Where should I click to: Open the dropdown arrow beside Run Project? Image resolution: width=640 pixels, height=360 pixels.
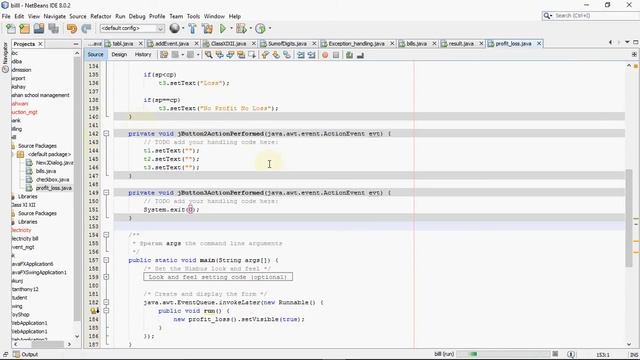(231, 29)
